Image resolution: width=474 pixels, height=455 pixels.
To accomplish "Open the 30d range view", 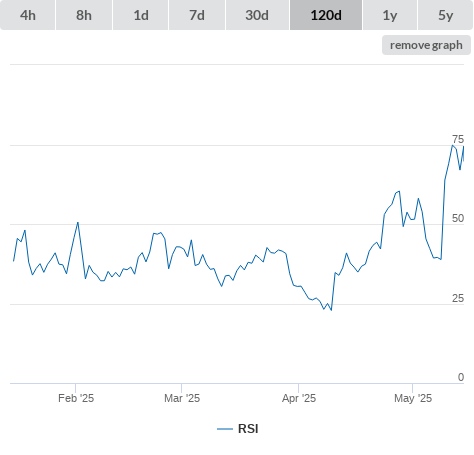I will click(257, 15).
